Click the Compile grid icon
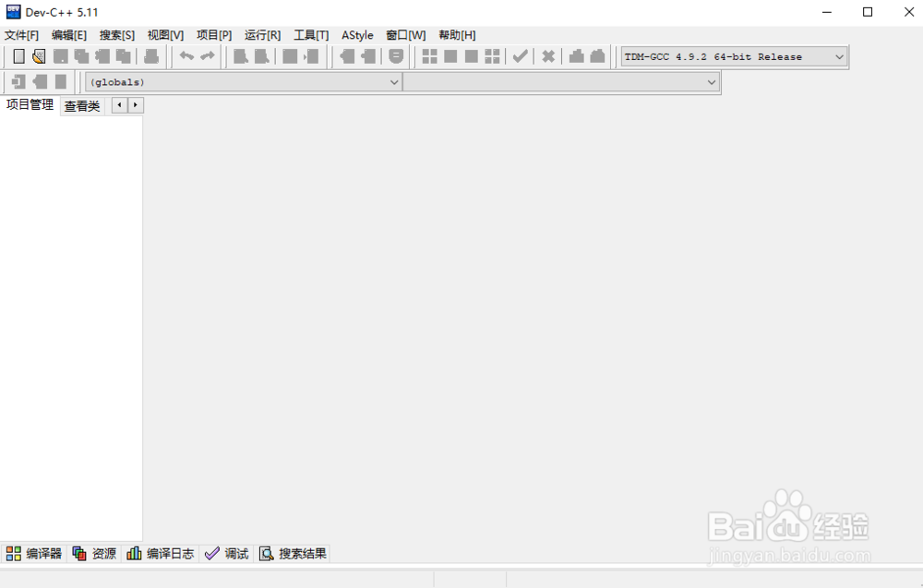The height and width of the screenshot is (588, 923). 430,56
